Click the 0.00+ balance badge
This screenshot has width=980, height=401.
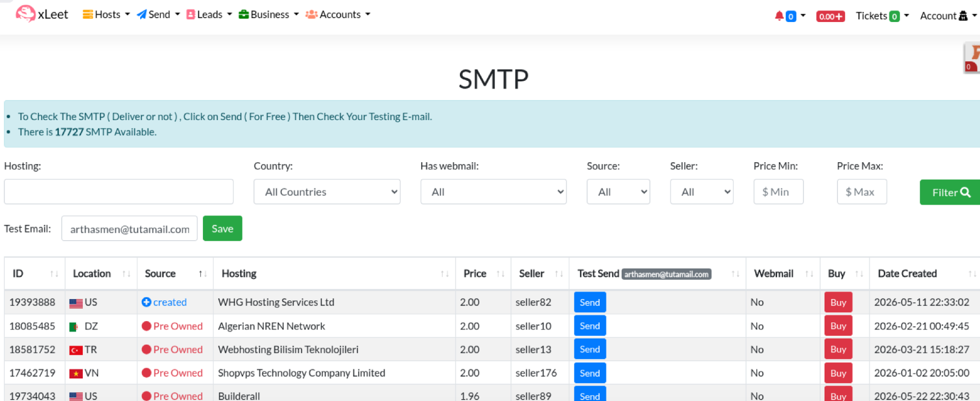(x=830, y=16)
